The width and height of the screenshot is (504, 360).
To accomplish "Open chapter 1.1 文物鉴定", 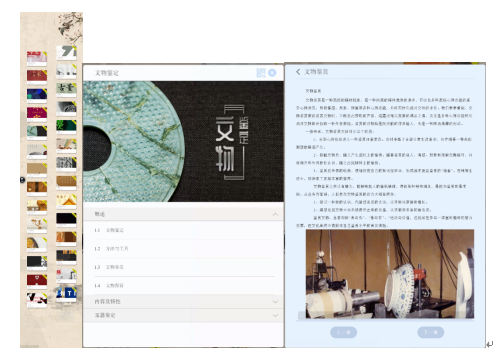I will [184, 230].
